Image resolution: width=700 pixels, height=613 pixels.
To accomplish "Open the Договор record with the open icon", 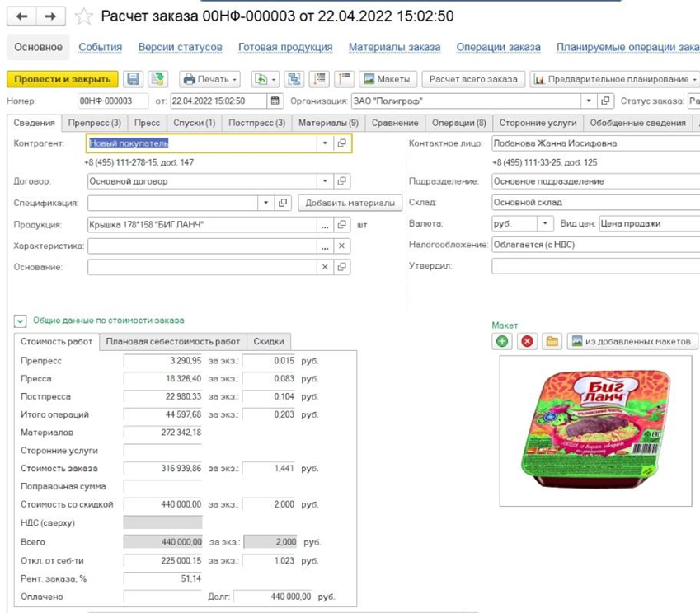I will [342, 181].
